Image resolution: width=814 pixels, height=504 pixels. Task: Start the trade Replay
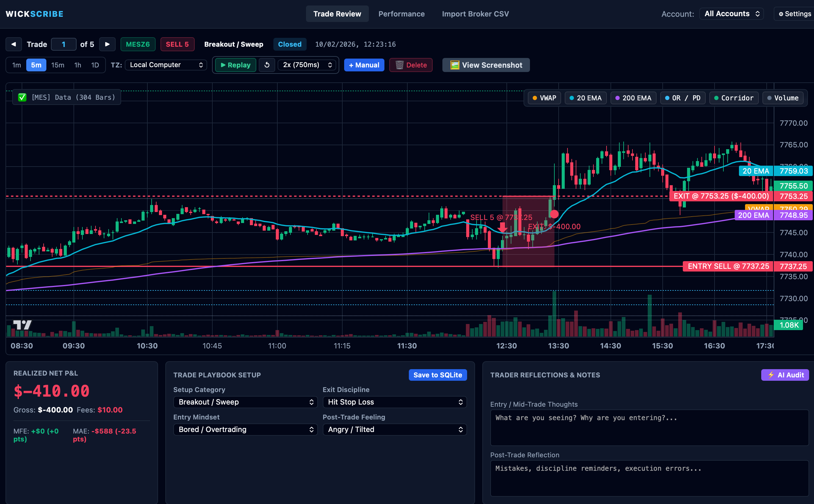point(235,65)
